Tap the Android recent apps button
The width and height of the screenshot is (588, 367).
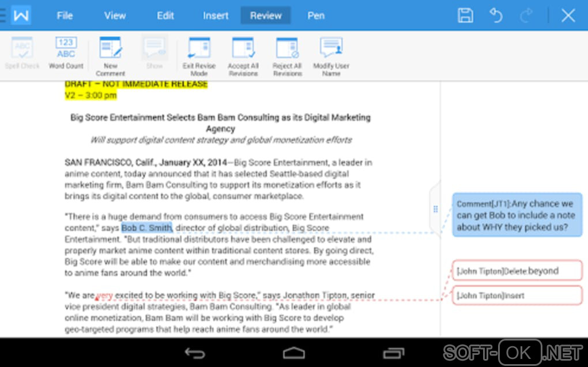tap(393, 353)
